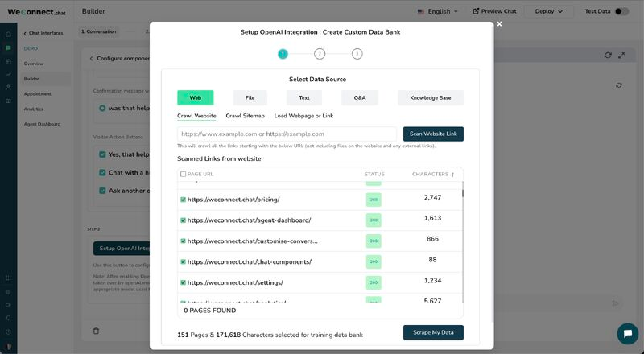The width and height of the screenshot is (644, 354).
Task: Open the calendar icon in left sidebar
Action: click(x=8, y=62)
